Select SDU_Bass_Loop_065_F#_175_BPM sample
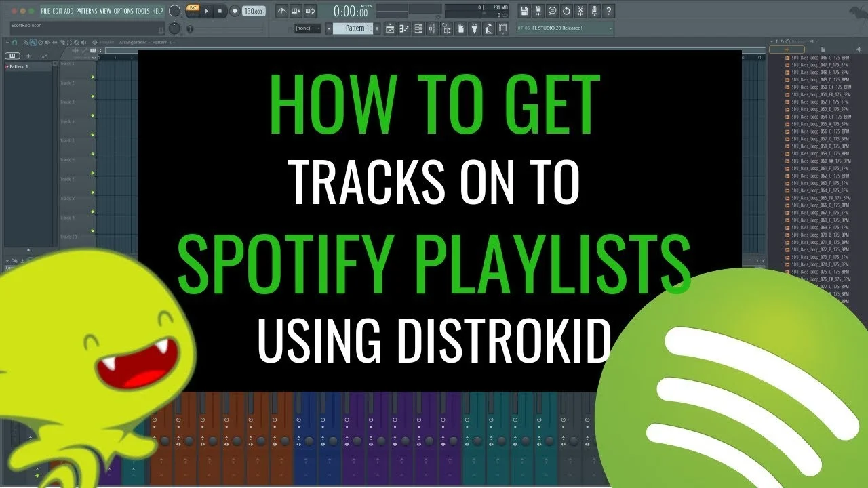The image size is (868, 488). 816,197
